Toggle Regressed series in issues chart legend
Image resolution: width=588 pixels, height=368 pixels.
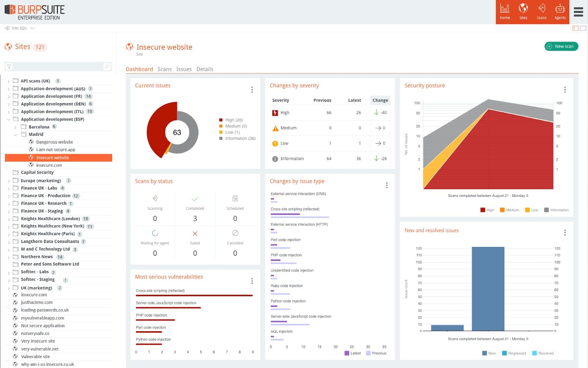pos(514,353)
